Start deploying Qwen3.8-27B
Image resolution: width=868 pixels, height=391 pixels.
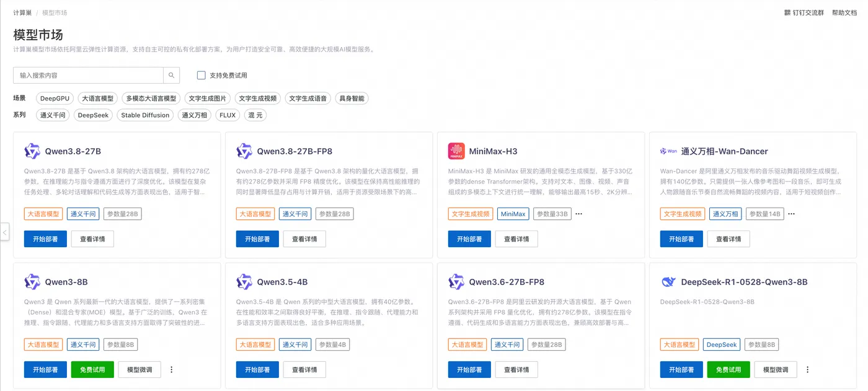pyautogui.click(x=45, y=239)
